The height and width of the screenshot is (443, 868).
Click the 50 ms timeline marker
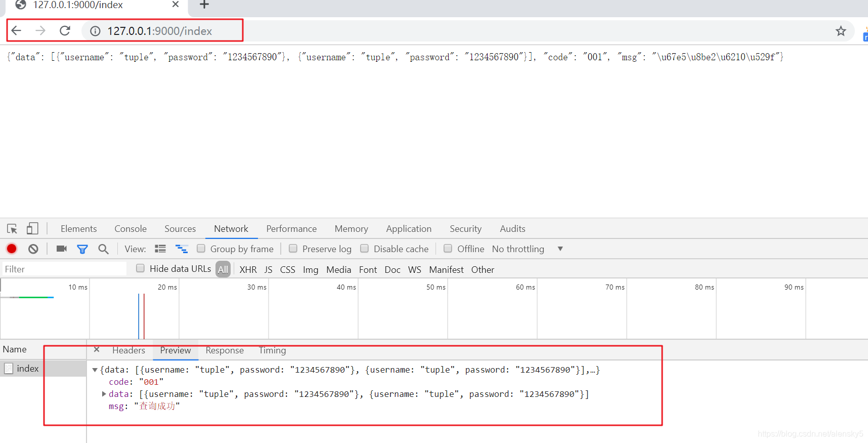[x=436, y=287]
